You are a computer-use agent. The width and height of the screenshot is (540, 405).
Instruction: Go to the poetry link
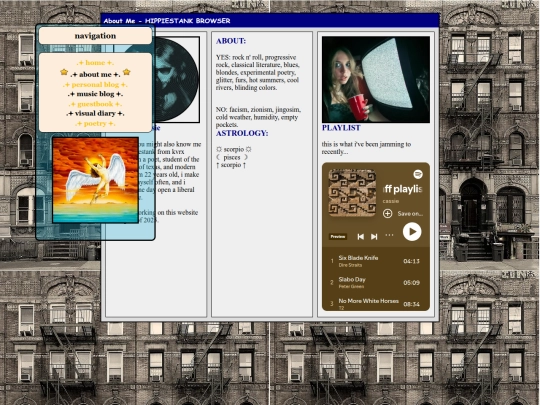coord(95,123)
